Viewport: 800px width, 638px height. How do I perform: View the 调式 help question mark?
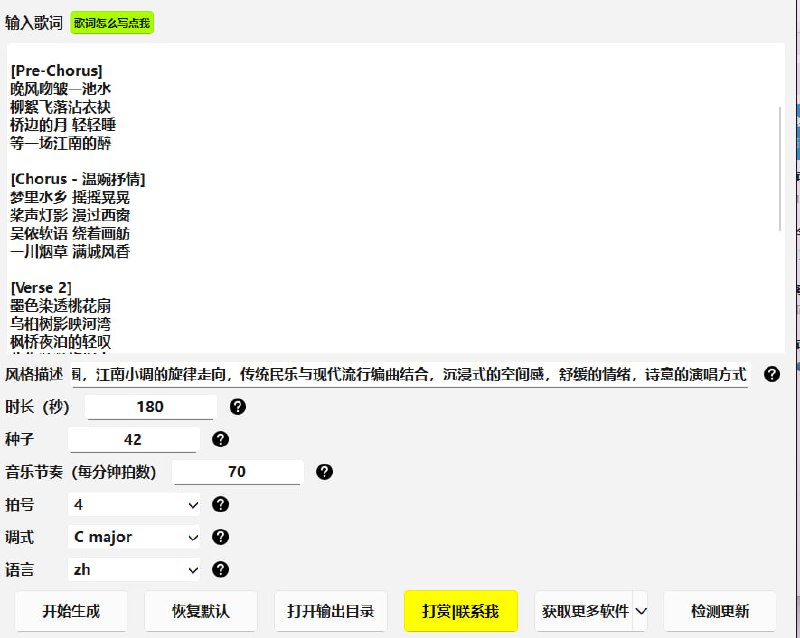[x=221, y=539]
